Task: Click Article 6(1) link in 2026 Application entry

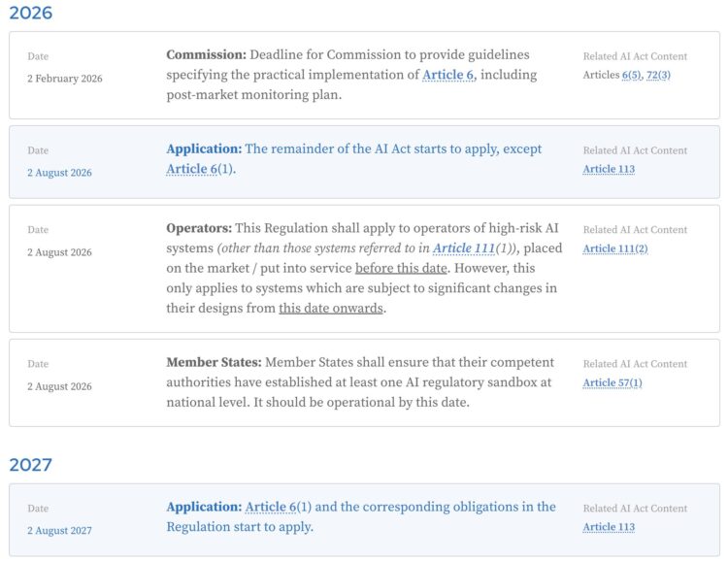Action: (x=192, y=169)
